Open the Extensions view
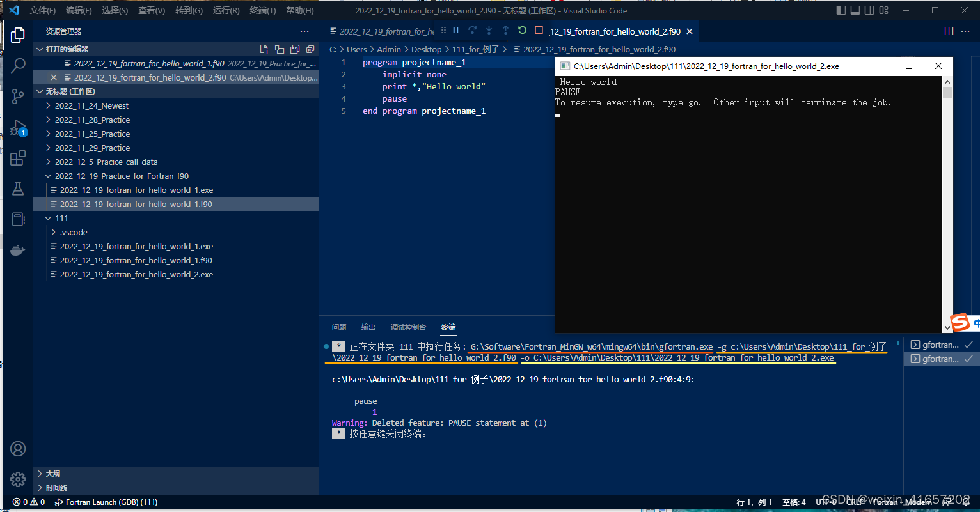Image resolution: width=980 pixels, height=512 pixels. (18, 158)
